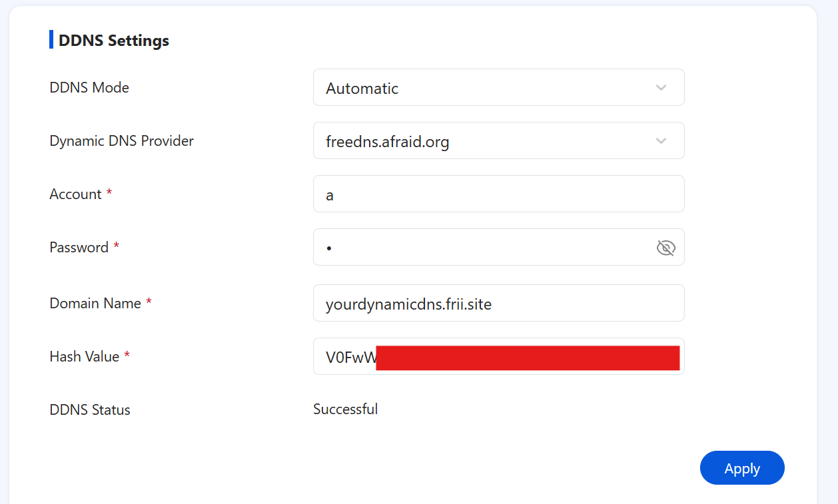This screenshot has height=504, width=838.
Task: Click the freedns.afraid.org provider value
Action: (387, 141)
